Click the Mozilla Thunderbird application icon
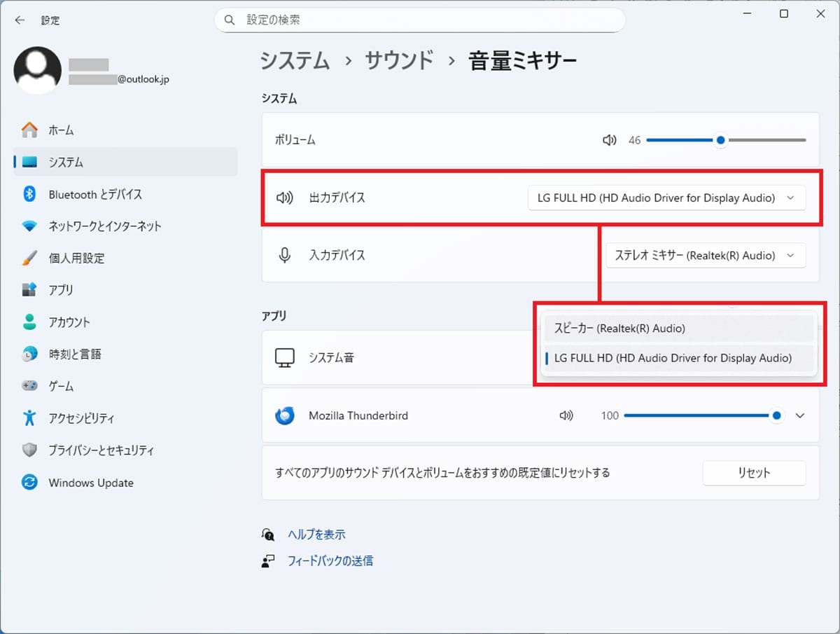Viewport: 840px width, 634px height. click(x=284, y=415)
